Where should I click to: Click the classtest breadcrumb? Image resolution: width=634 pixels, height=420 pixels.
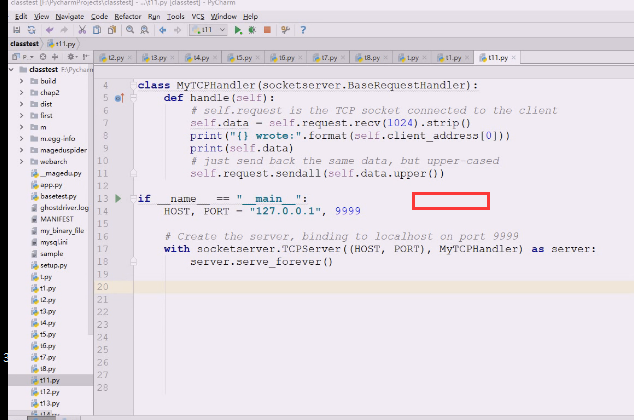[25, 44]
